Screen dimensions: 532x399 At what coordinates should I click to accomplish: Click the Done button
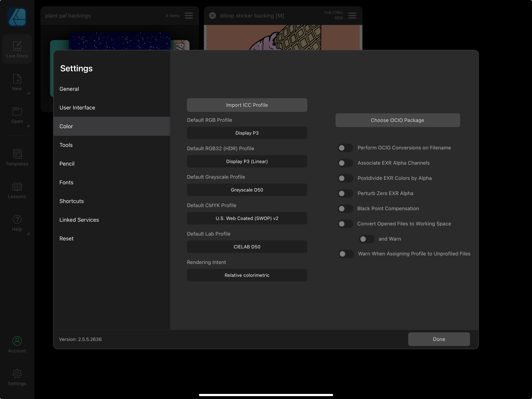(x=439, y=339)
